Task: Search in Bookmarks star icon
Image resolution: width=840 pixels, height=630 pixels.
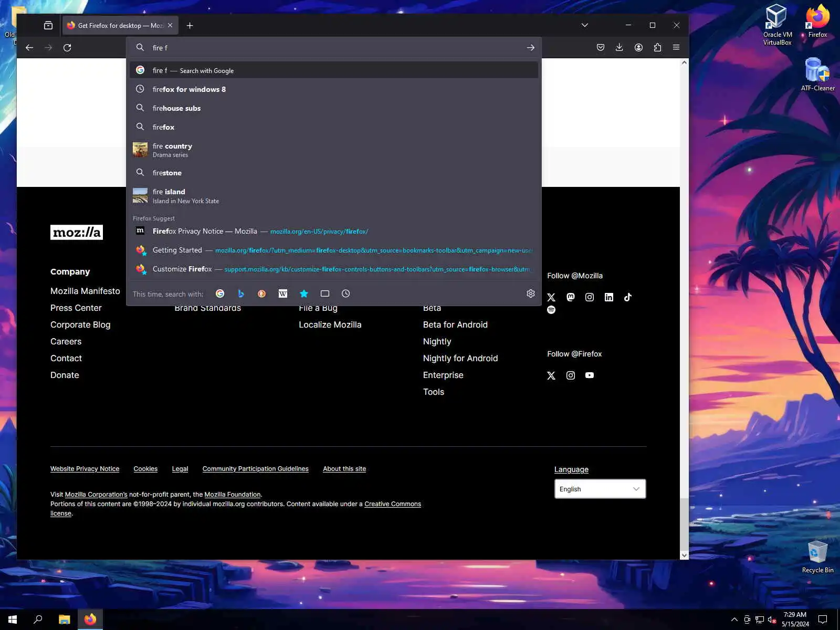Action: 304,294
